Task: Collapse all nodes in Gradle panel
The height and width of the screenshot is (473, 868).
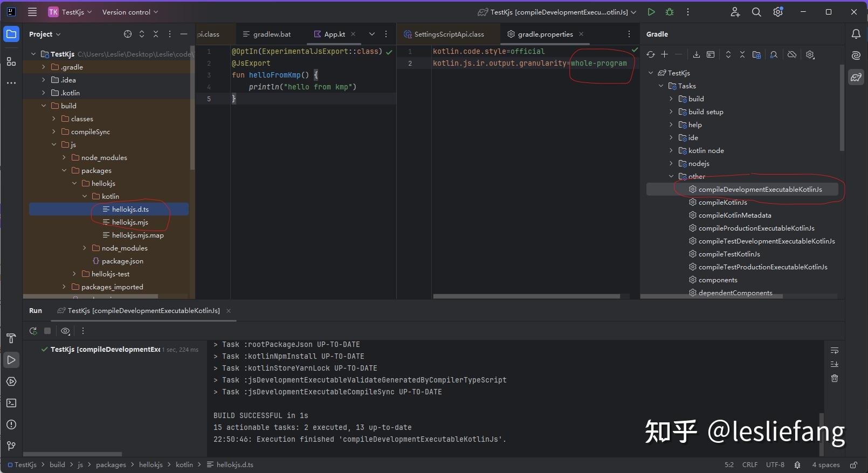Action: point(742,54)
